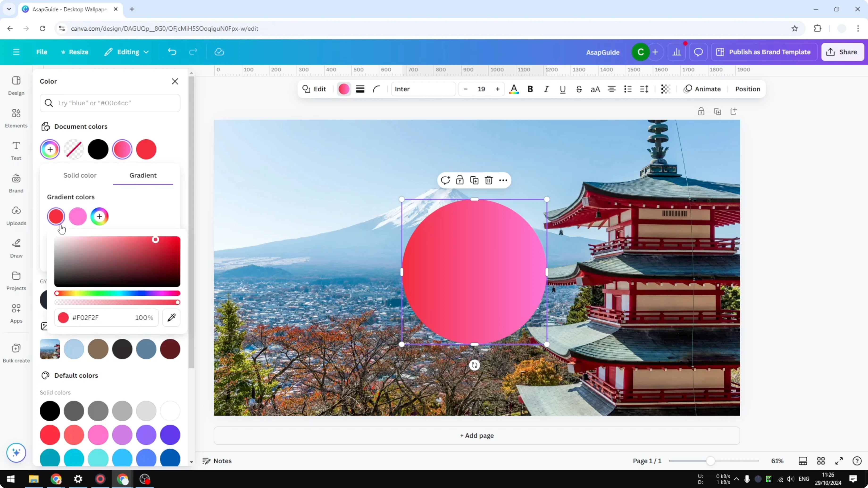
Task: Delete the selected gradient circle
Action: pos(488,180)
